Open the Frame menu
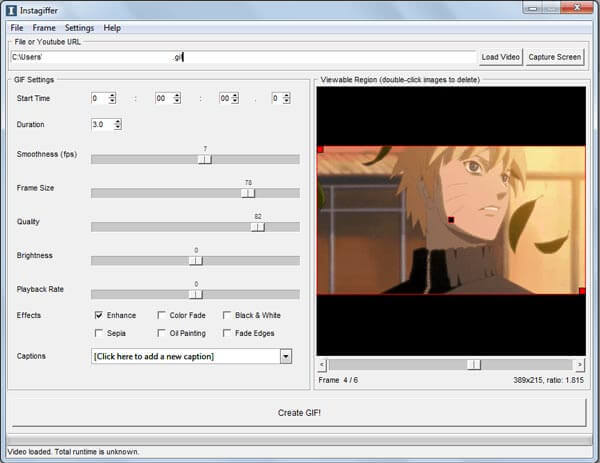 tap(44, 28)
